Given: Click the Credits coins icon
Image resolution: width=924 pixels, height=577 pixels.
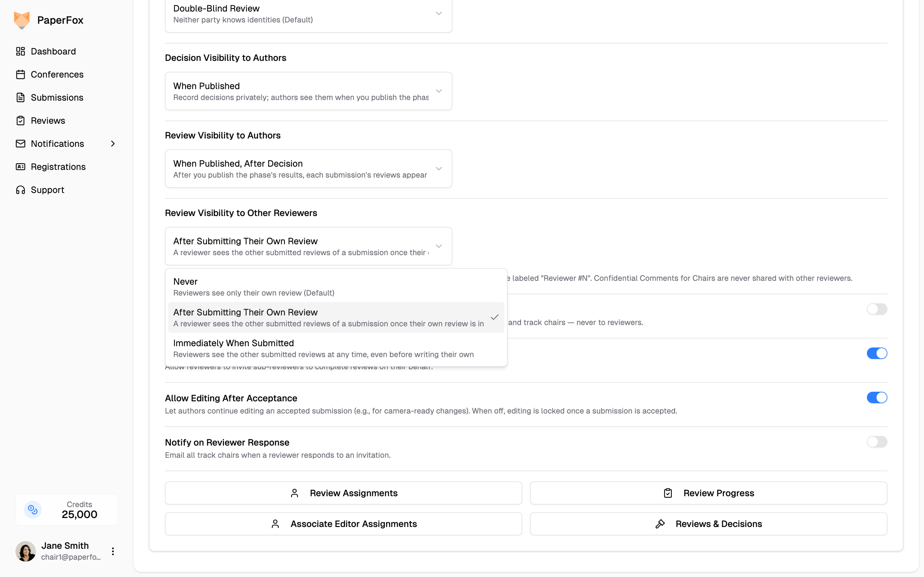Looking at the screenshot, I should tap(33, 510).
